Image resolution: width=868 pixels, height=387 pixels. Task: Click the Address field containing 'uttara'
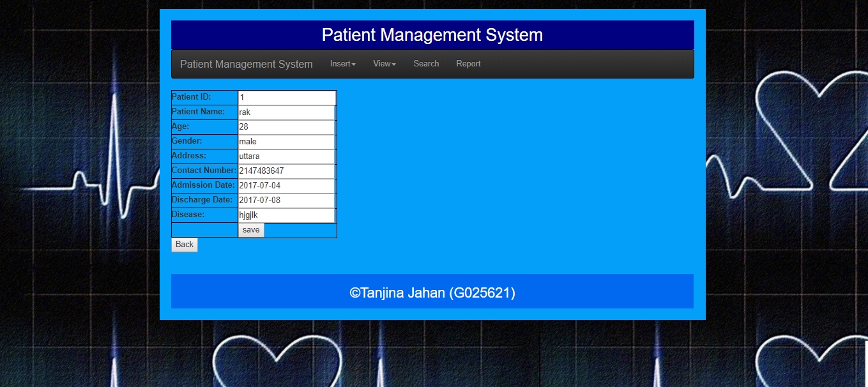(x=286, y=156)
